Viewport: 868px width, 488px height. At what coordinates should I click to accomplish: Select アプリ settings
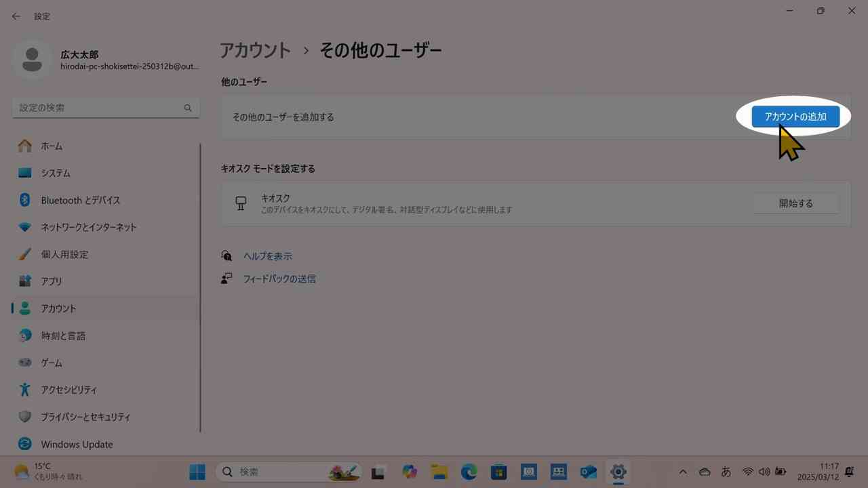(x=51, y=281)
